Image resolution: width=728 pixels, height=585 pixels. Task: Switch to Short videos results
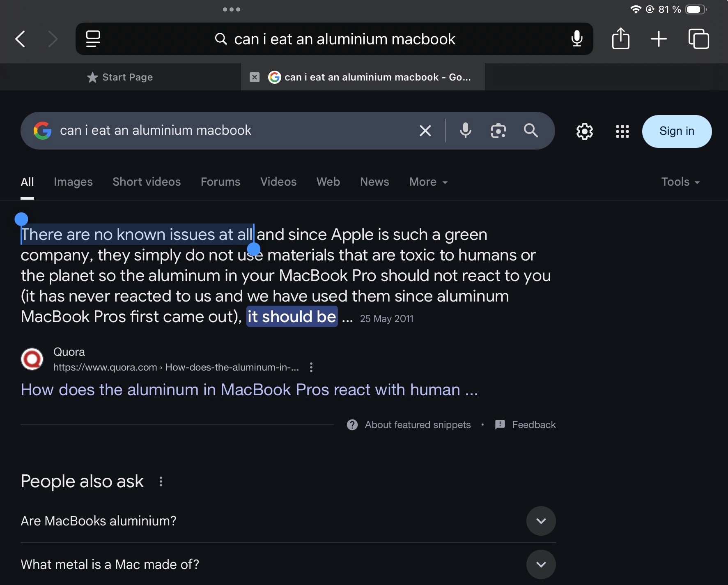(147, 182)
